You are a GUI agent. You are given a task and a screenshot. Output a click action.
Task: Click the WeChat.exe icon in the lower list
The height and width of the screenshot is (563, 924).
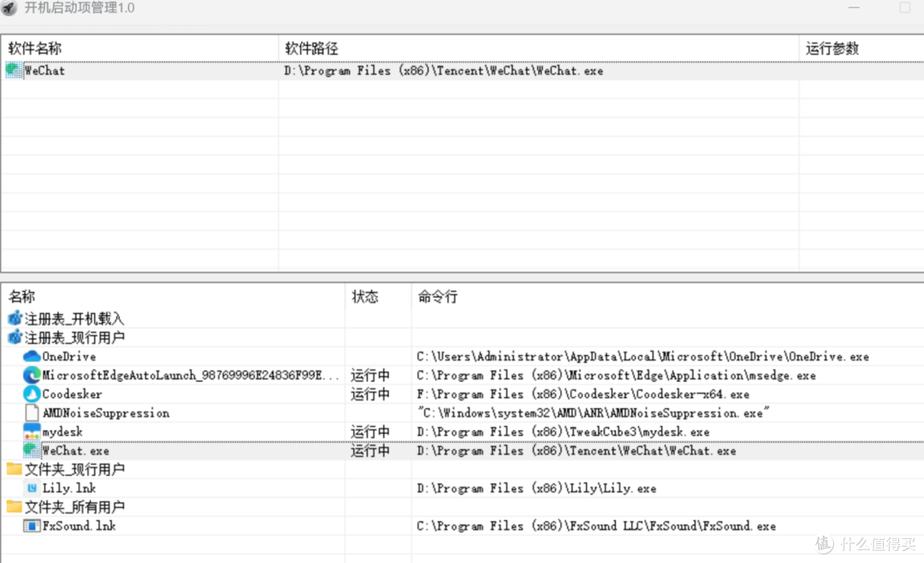32,450
